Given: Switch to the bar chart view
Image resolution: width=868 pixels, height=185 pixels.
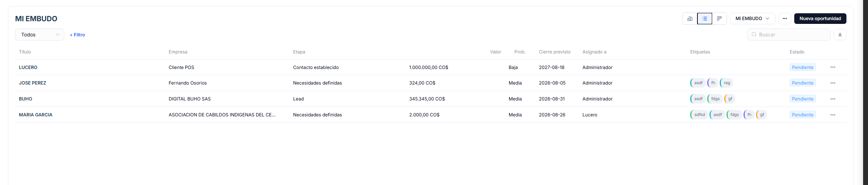Looking at the screenshot, I should click(x=690, y=19).
